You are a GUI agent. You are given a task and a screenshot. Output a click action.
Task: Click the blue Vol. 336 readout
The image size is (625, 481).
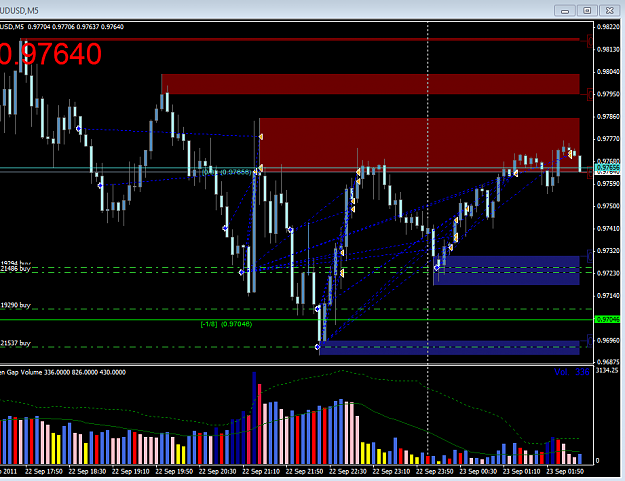572,372
